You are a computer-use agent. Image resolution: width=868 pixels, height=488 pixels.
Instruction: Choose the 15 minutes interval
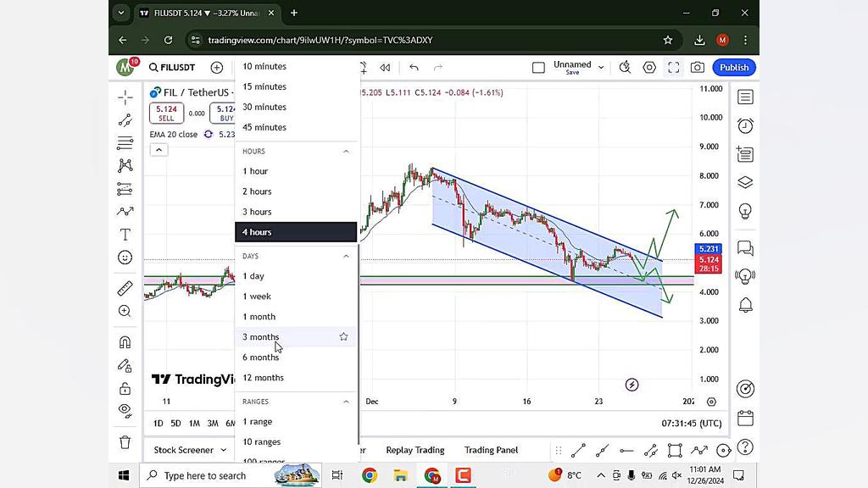click(x=296, y=87)
